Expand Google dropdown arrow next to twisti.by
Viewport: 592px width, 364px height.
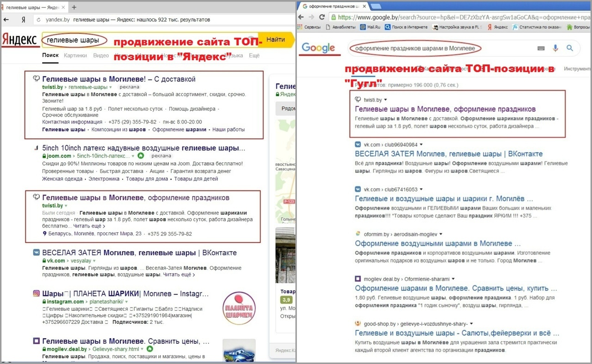[x=386, y=100]
